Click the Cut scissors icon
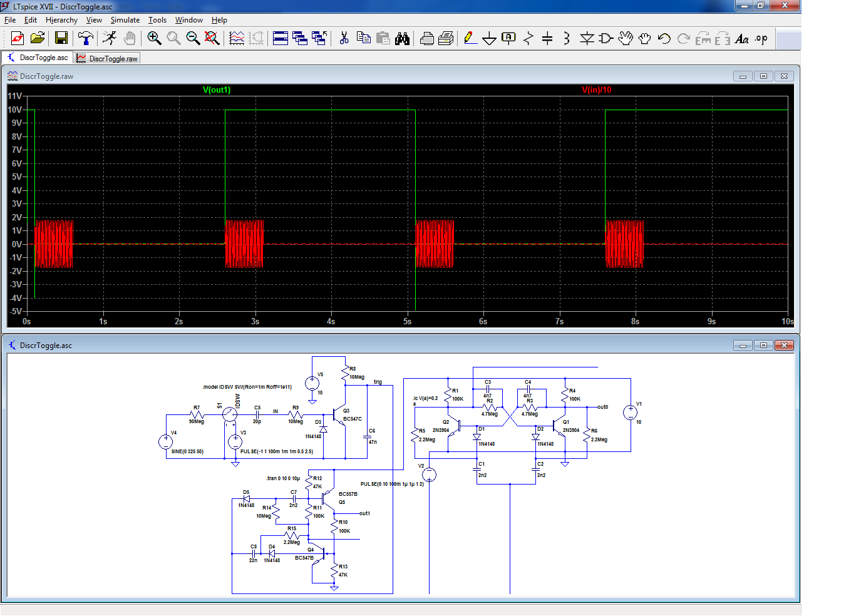Viewport: 866px width, 616px height. point(344,38)
